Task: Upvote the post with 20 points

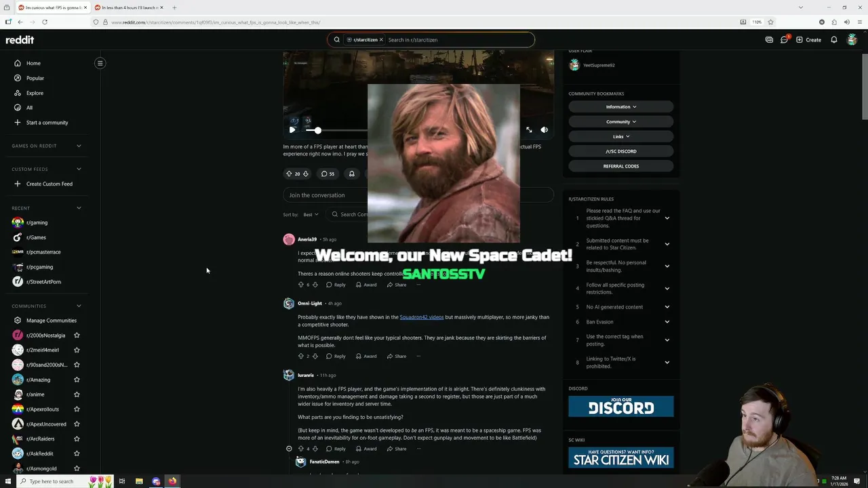Action: (x=289, y=174)
